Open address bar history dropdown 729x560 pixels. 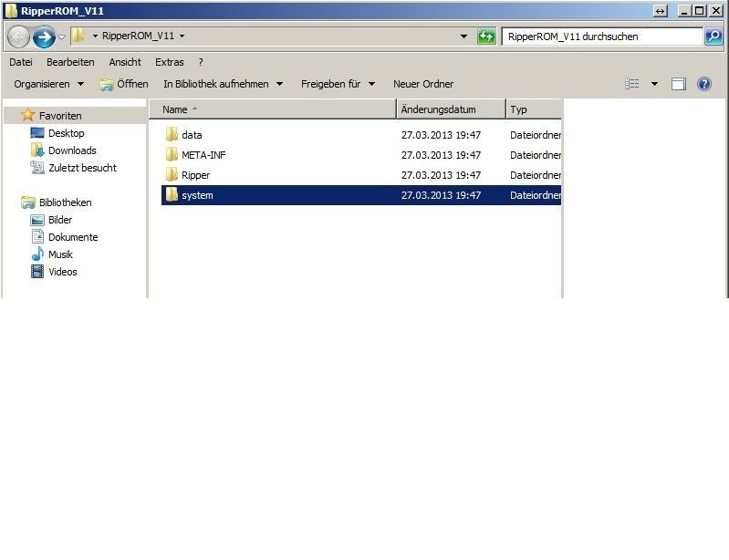[463, 36]
